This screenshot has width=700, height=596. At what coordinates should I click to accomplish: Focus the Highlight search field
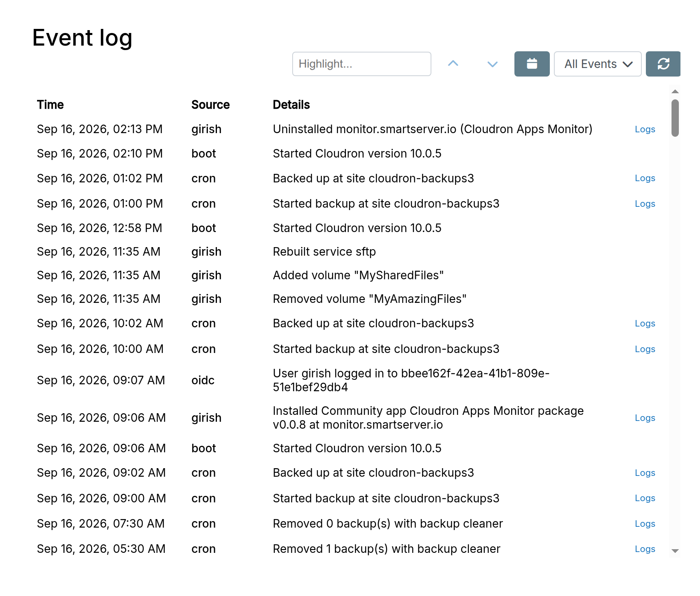coord(361,64)
